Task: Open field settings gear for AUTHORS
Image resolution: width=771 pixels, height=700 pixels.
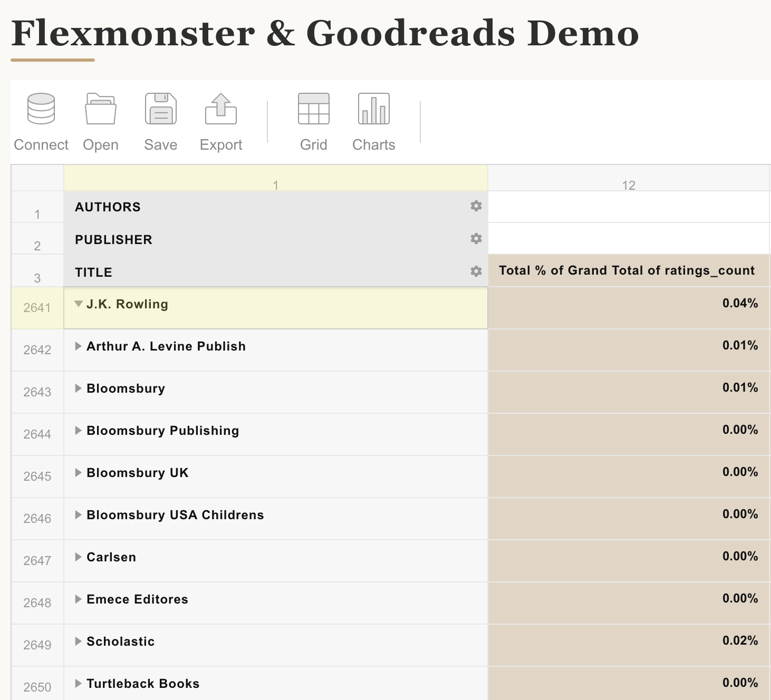Action: [476, 206]
